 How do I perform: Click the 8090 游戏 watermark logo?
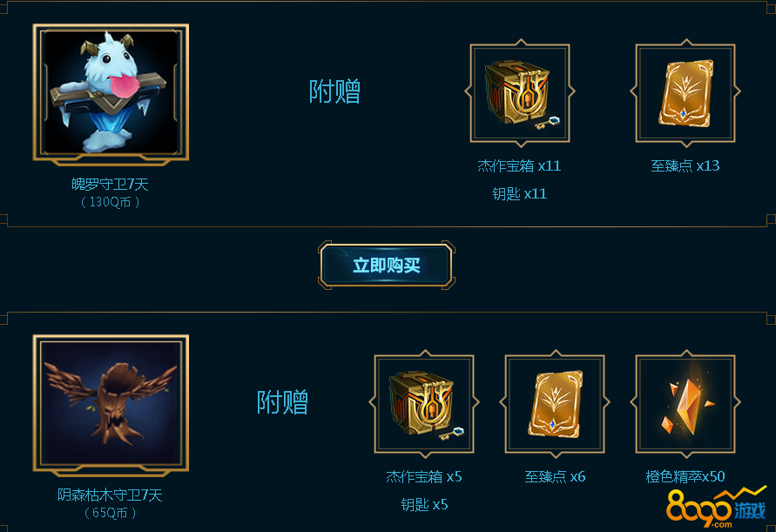716,508
